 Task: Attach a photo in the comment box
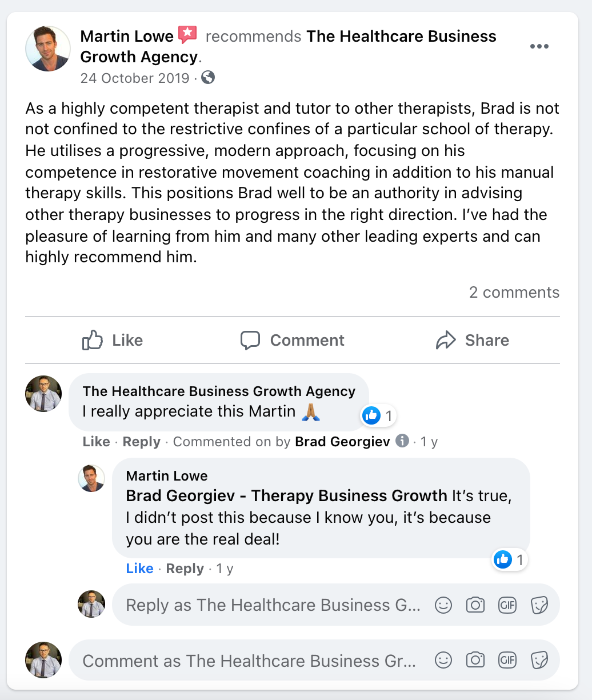tap(475, 661)
